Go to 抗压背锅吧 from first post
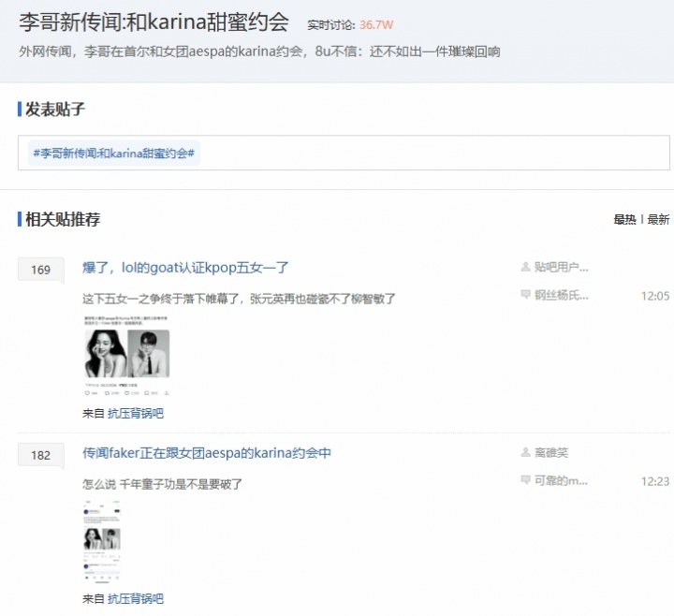674x616 pixels. tap(136, 413)
